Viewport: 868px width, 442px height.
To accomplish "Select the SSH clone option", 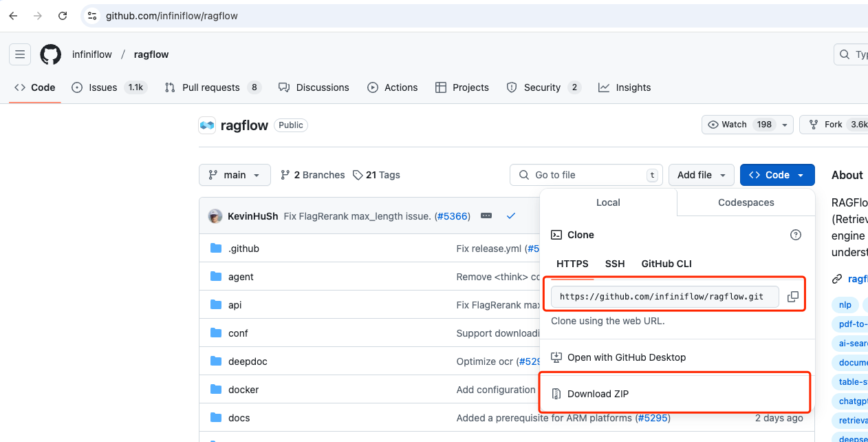I will pos(615,264).
